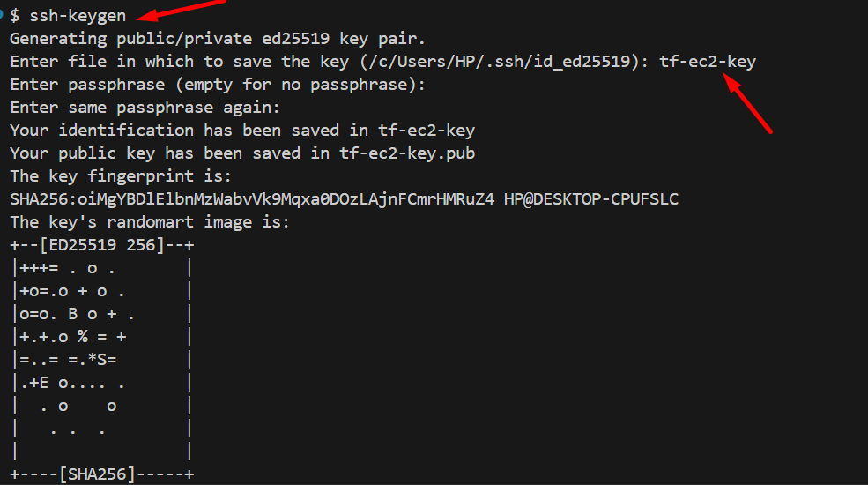Click "The key's randomart image is:" line
The image size is (868, 485).
click(150, 222)
